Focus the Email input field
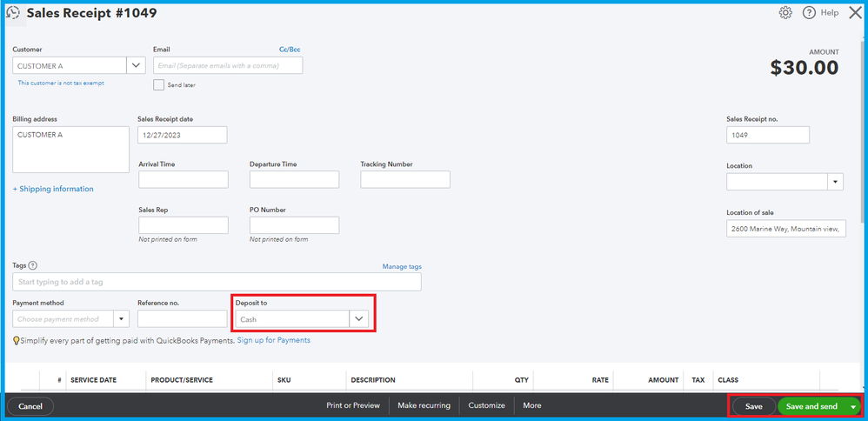This screenshot has height=421, width=868. (x=228, y=65)
